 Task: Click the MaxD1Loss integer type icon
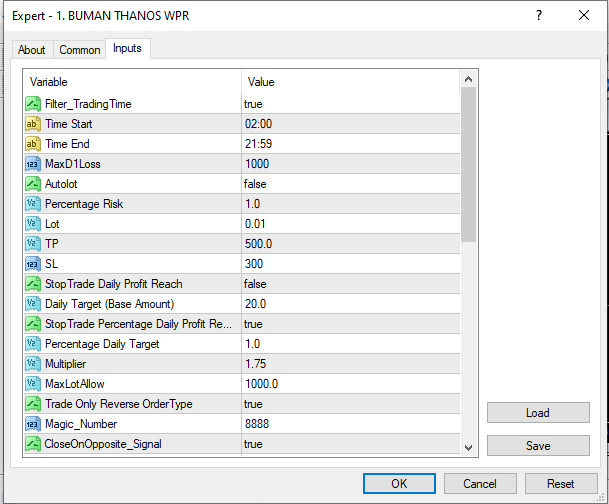(x=33, y=164)
